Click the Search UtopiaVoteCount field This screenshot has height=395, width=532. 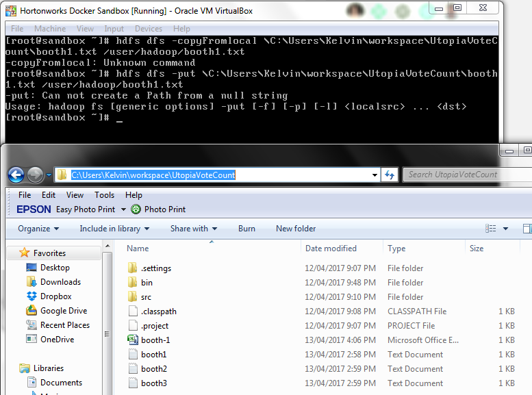tap(467, 175)
